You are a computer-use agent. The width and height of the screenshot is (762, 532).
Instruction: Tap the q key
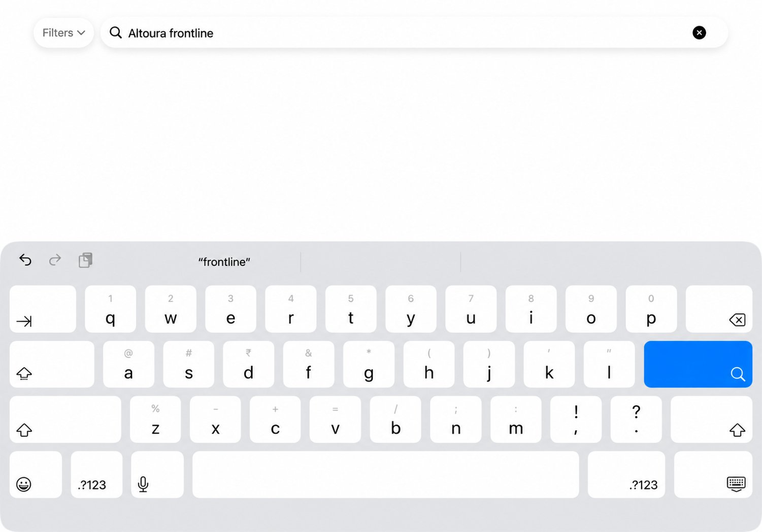coord(110,309)
